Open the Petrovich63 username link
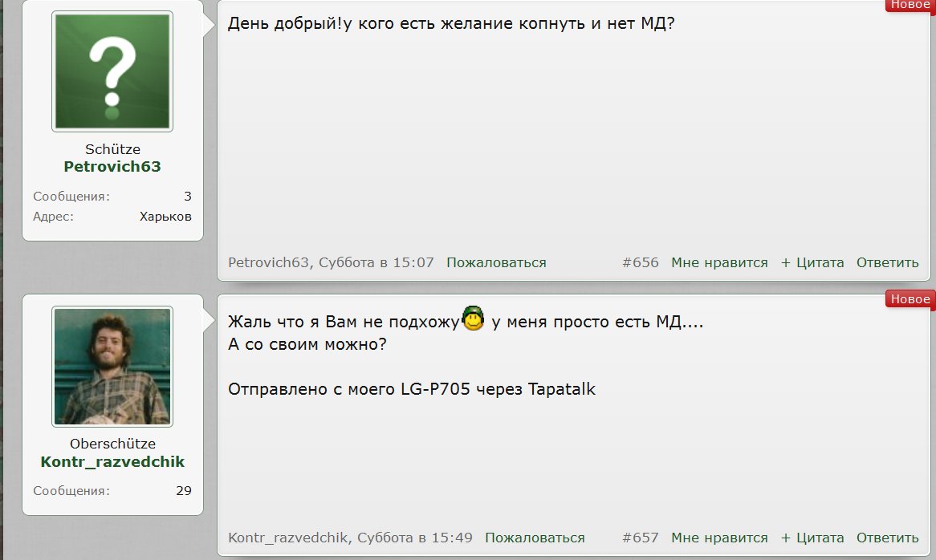 pyautogui.click(x=112, y=166)
